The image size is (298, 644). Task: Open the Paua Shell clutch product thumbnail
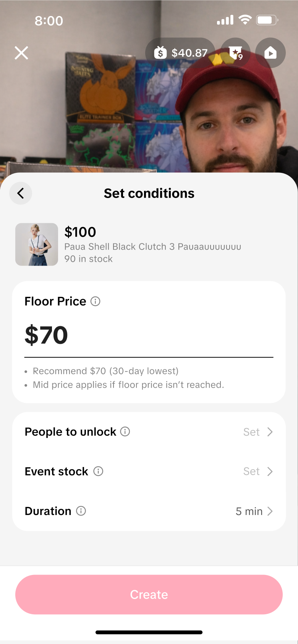point(37,245)
